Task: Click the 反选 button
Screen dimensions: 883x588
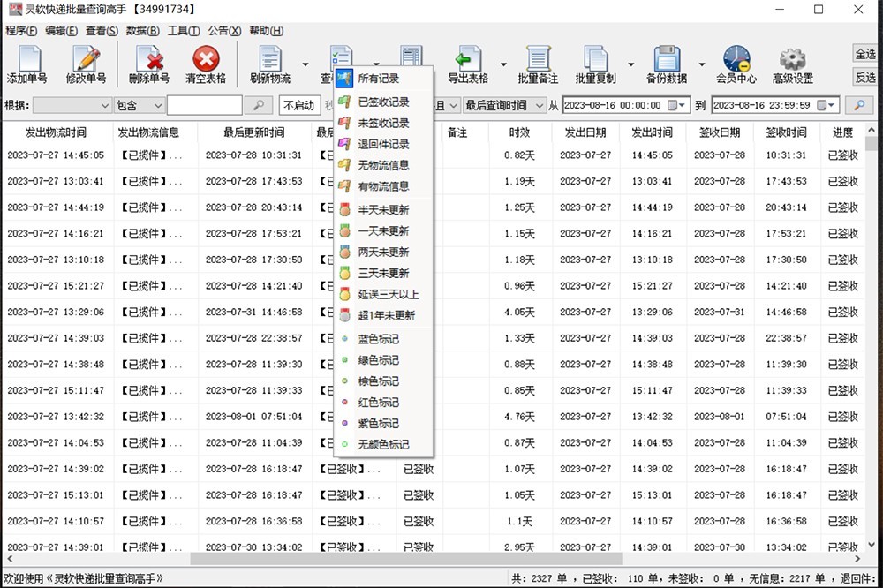Action: click(865, 77)
